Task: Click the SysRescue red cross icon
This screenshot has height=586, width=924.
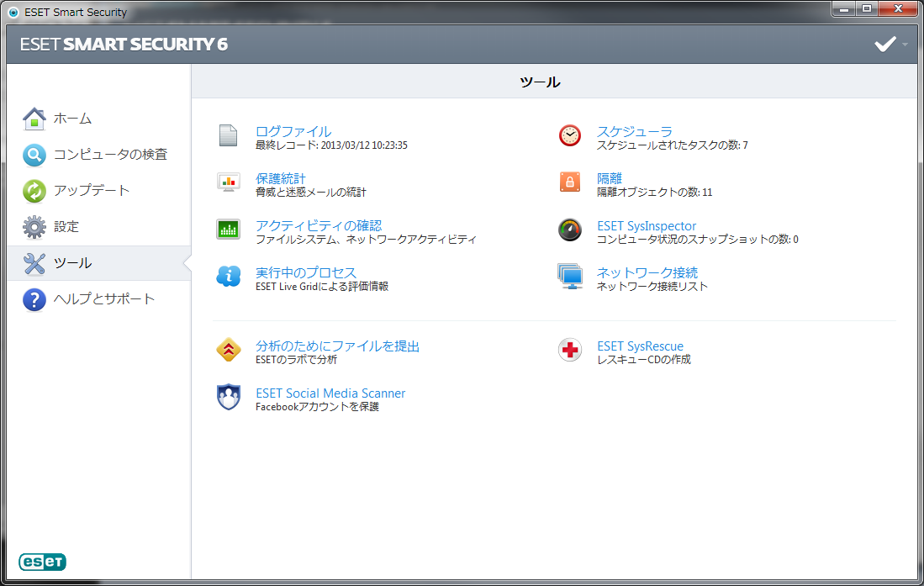Action: pyautogui.click(x=570, y=351)
